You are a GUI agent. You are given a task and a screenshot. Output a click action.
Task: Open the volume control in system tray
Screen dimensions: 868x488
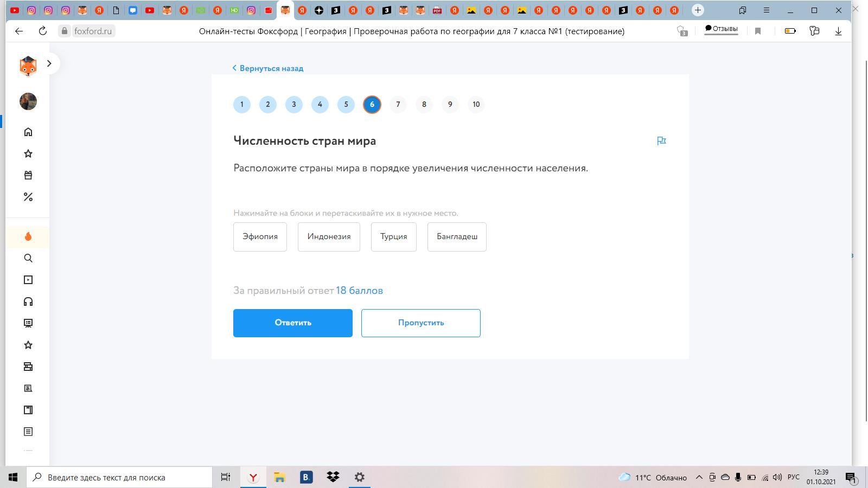pyautogui.click(x=777, y=478)
